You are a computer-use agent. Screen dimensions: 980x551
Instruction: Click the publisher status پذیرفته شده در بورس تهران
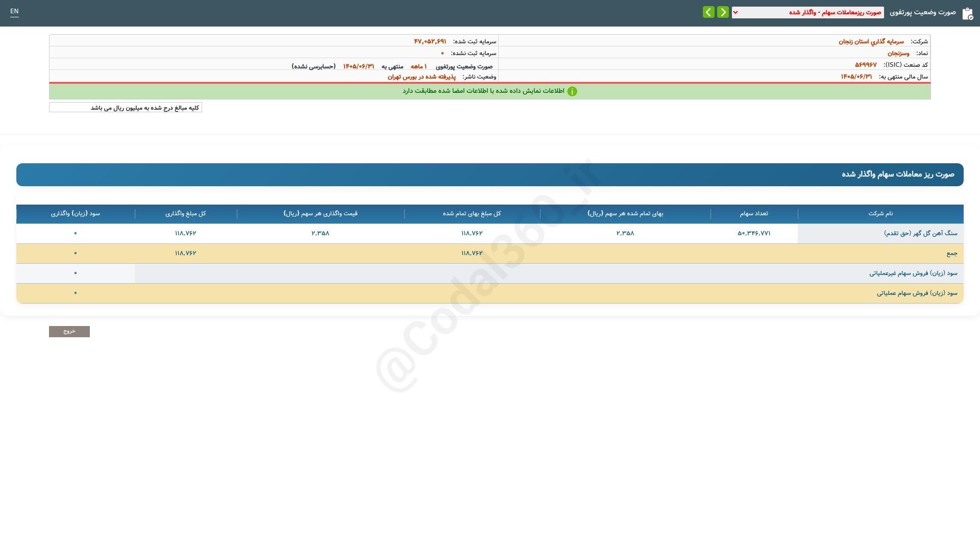[x=422, y=77]
